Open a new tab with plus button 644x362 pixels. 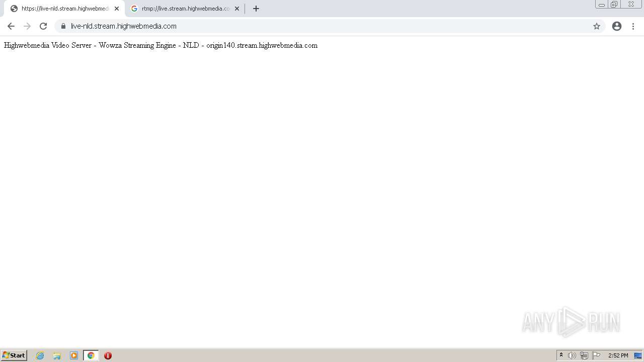(256, 9)
